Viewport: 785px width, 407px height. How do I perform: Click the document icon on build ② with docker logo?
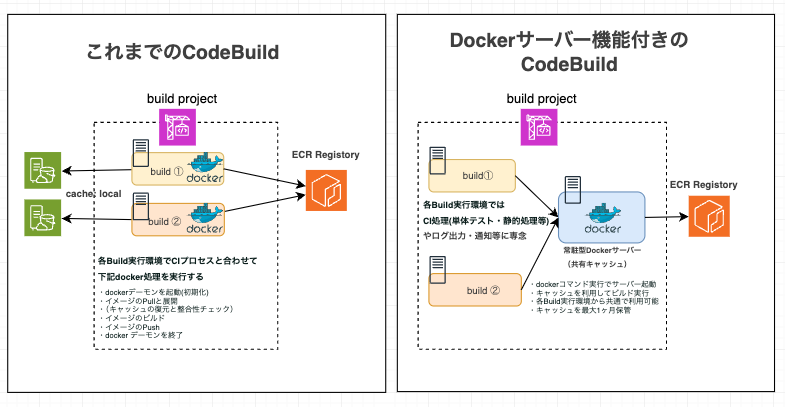point(141,206)
